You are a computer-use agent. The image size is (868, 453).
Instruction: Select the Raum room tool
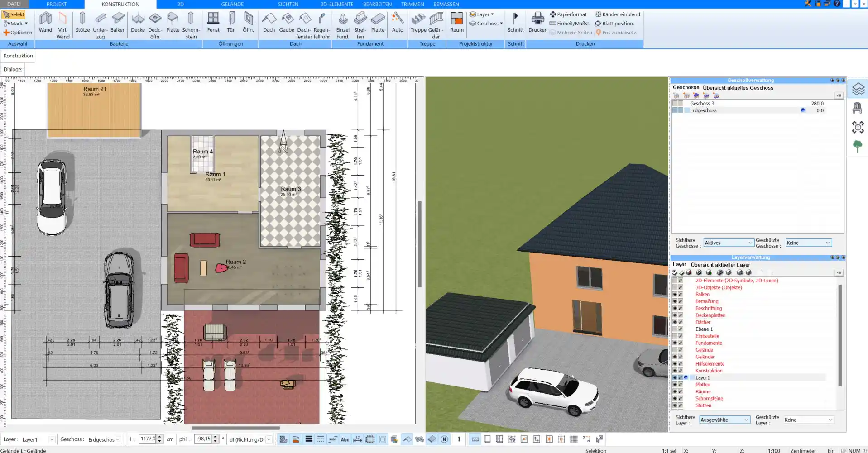click(457, 23)
